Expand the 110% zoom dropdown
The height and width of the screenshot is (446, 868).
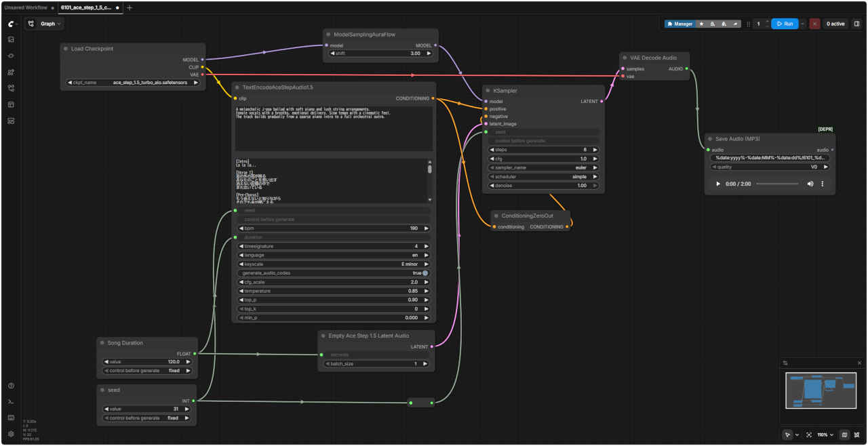(x=825, y=434)
